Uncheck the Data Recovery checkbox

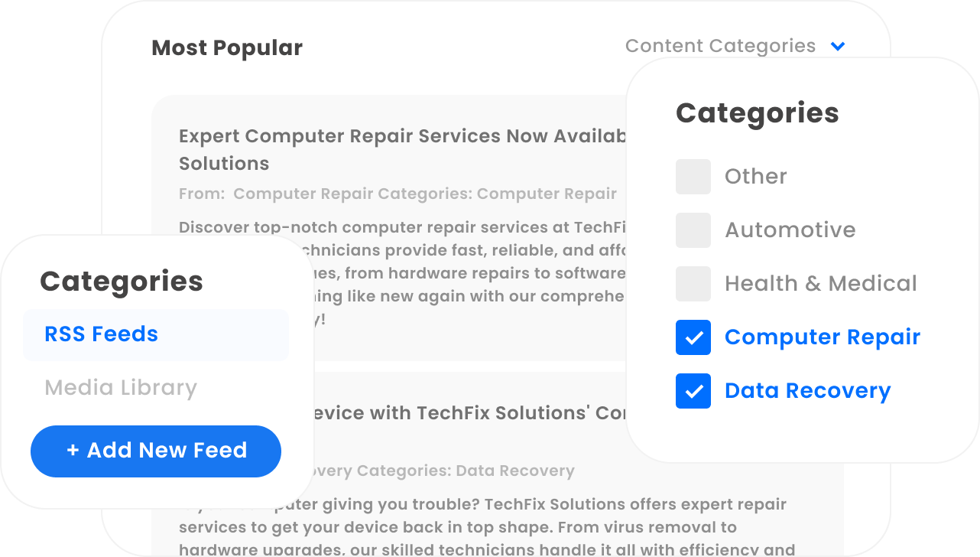(693, 391)
